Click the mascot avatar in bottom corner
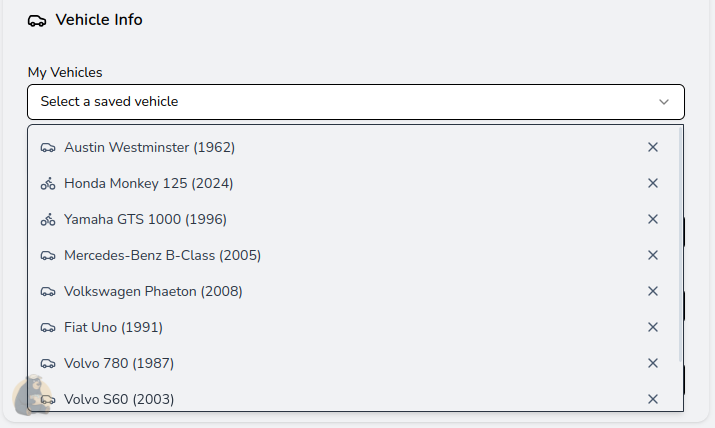The image size is (715, 428). (x=31, y=395)
